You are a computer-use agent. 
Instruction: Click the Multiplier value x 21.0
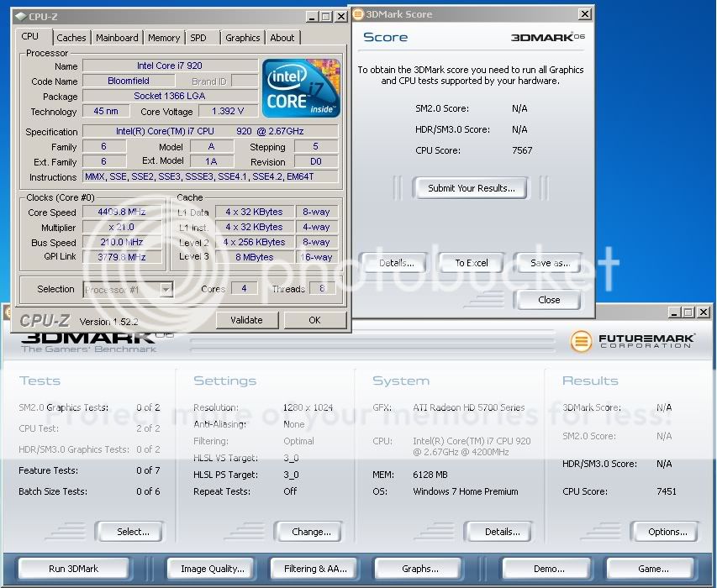(x=122, y=227)
